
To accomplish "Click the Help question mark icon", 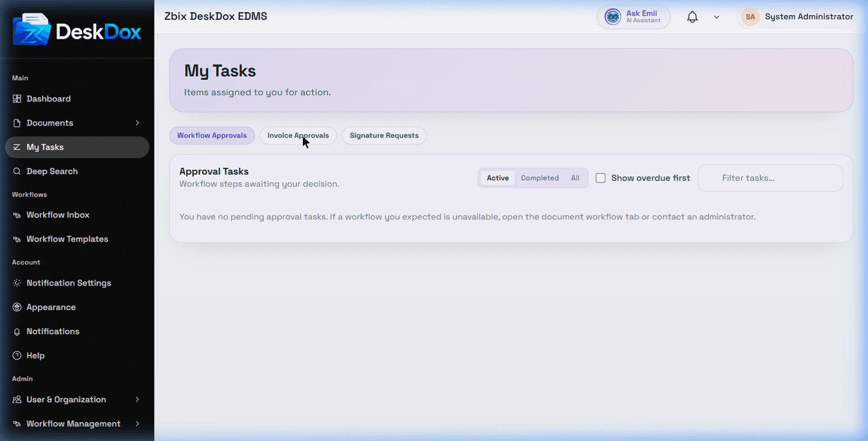I will (17, 355).
